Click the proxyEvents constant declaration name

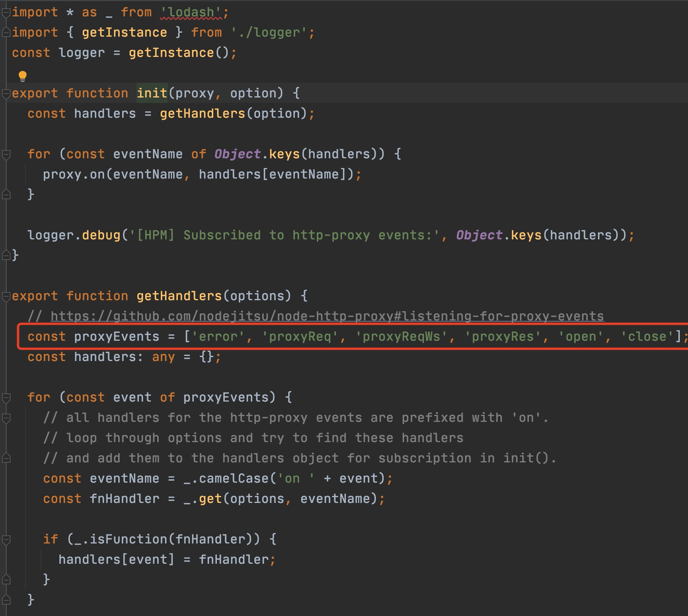(117, 337)
